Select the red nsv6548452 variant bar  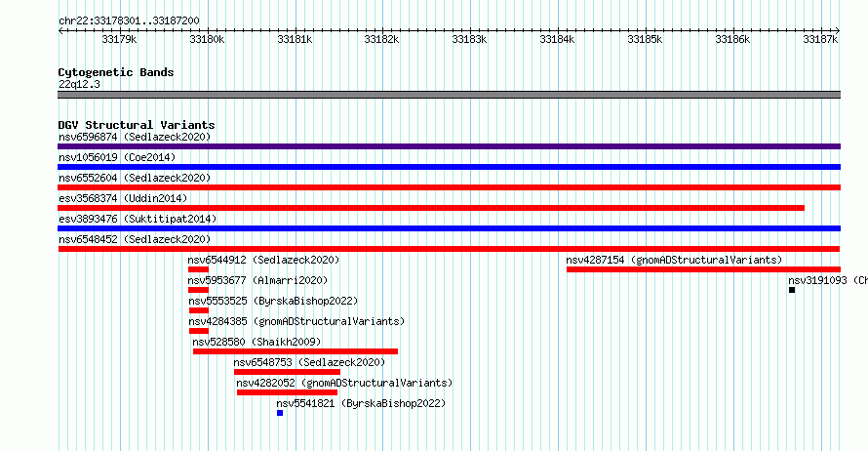click(449, 249)
